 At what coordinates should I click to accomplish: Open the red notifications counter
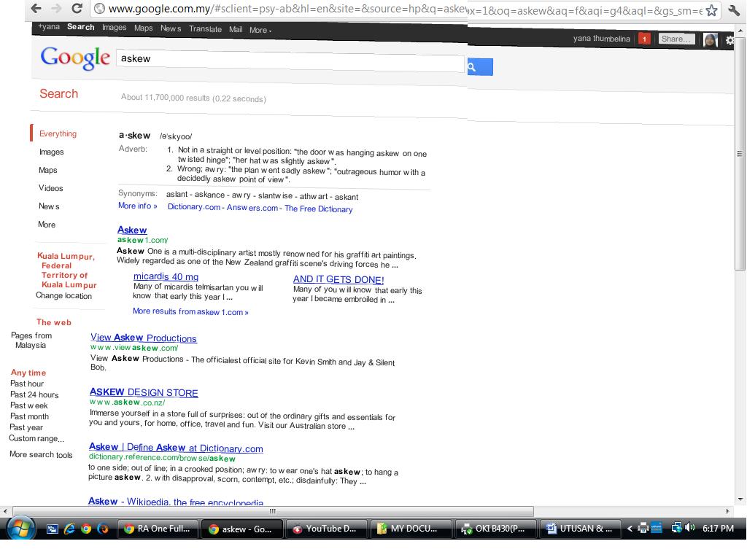644,39
